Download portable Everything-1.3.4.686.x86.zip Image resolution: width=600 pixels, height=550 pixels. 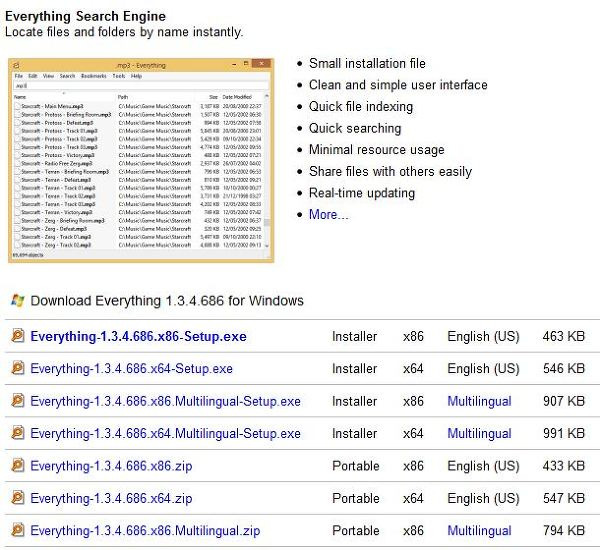[x=111, y=466]
